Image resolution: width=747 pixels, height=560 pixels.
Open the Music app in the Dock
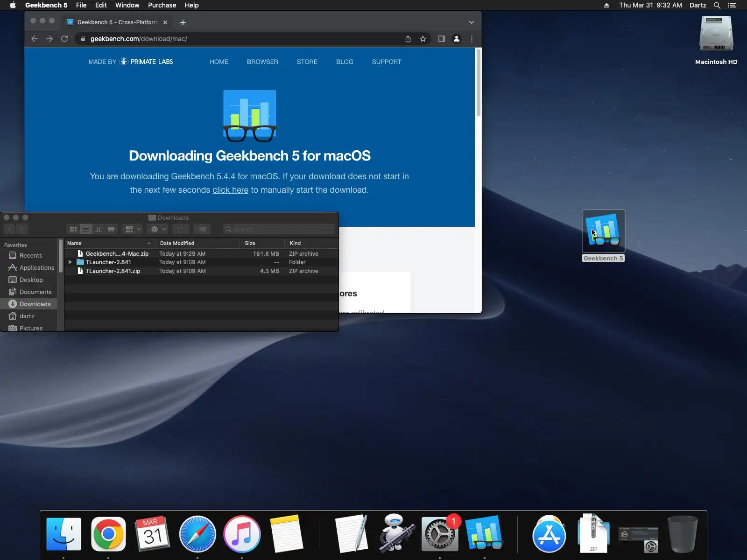coord(242,534)
